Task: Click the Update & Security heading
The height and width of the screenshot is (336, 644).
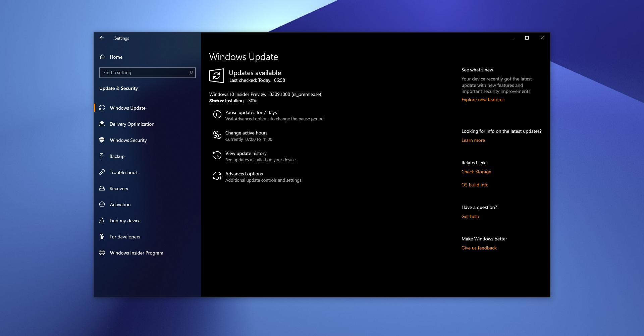Action: pyautogui.click(x=118, y=88)
